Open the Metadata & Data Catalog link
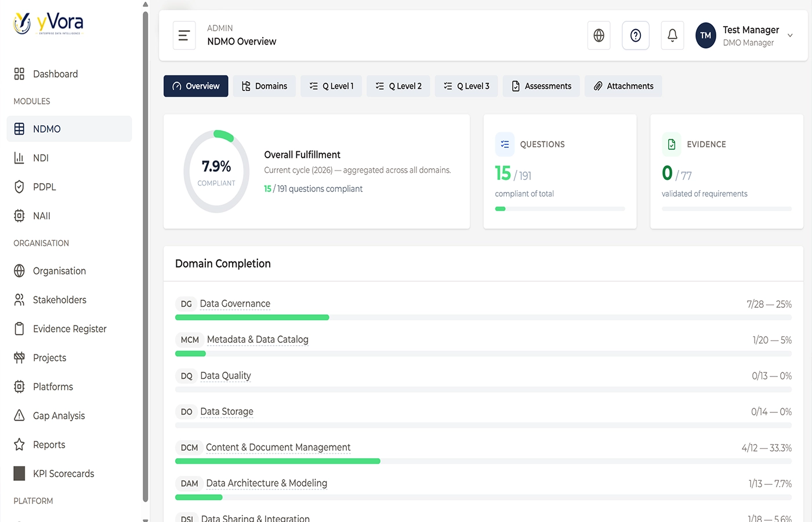The image size is (812, 522). (258, 339)
